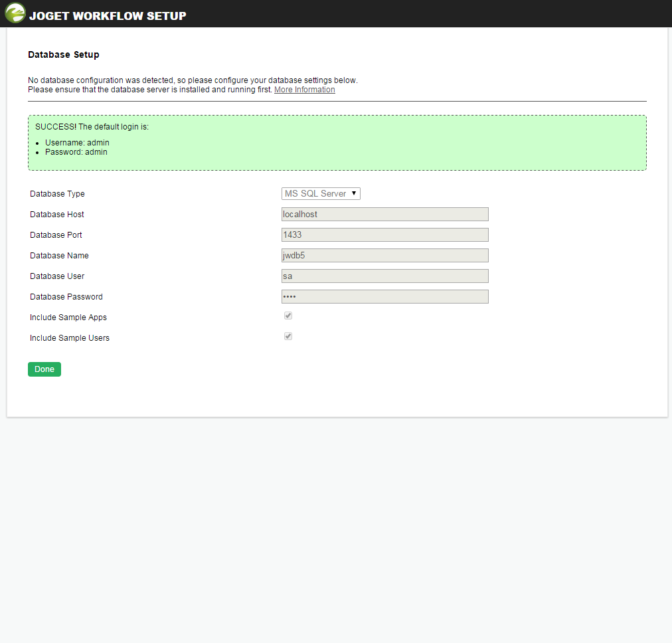Click the Database User field
672x643 pixels.
385,276
